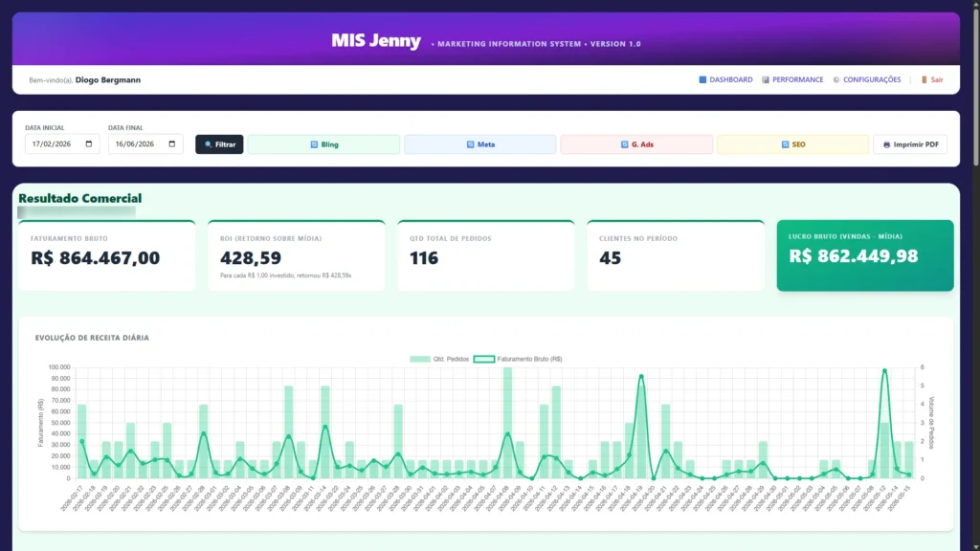This screenshot has width=980, height=551.
Task: Open the Lucro Bruto green card
Action: tap(865, 255)
